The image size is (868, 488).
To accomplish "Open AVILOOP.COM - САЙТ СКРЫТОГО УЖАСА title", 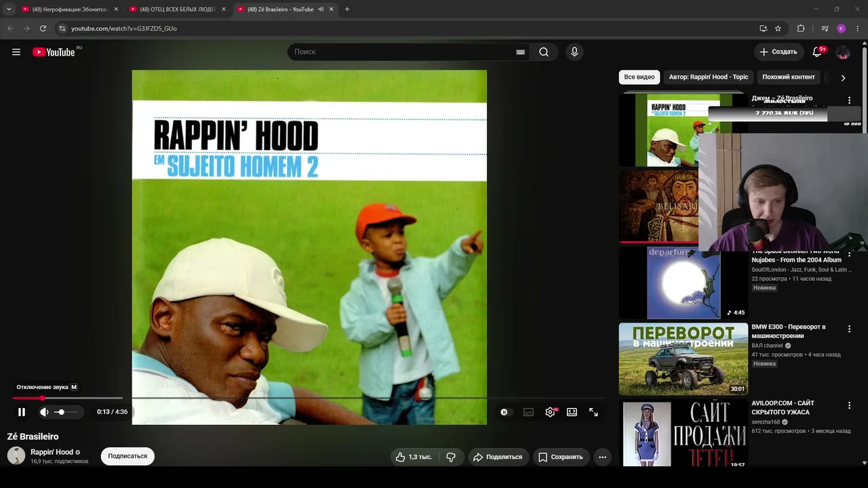I will click(783, 408).
